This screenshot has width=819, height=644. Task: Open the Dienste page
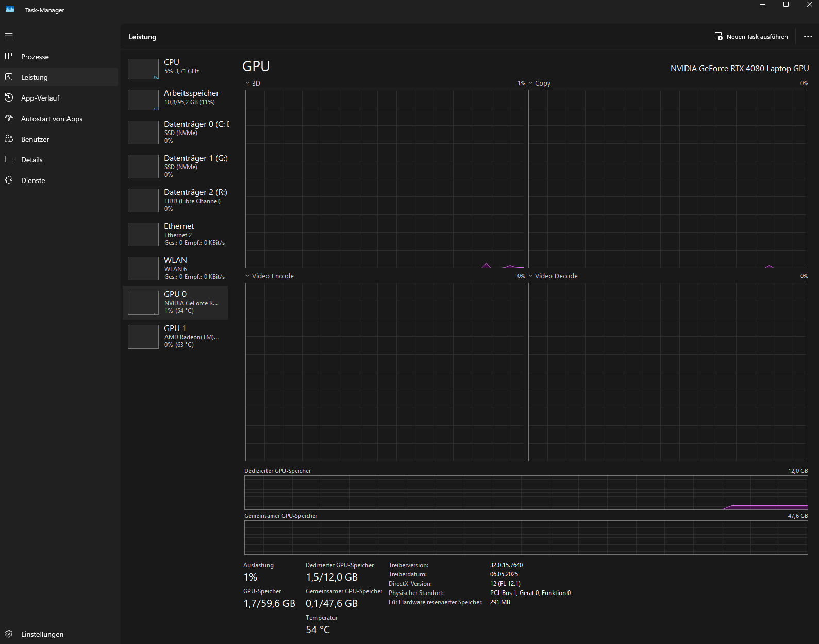coord(59,180)
